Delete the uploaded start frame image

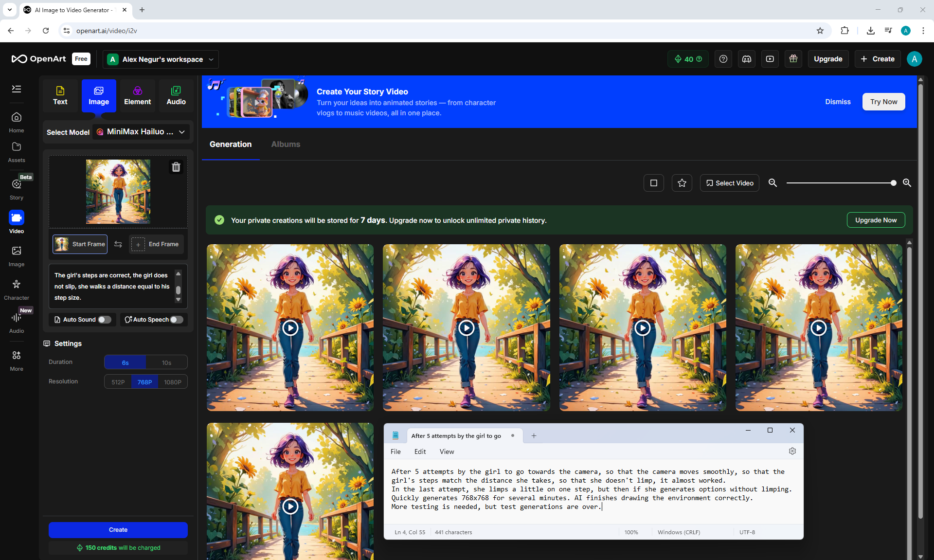coord(176,167)
